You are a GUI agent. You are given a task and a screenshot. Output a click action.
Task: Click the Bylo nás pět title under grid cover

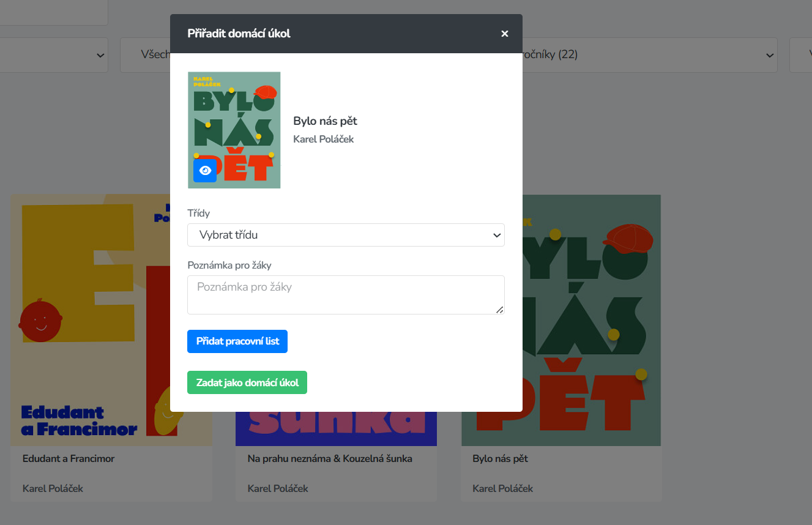point(501,458)
